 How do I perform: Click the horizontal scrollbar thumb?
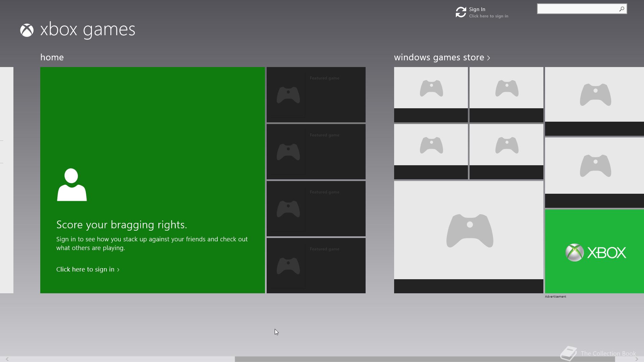click(x=425, y=359)
